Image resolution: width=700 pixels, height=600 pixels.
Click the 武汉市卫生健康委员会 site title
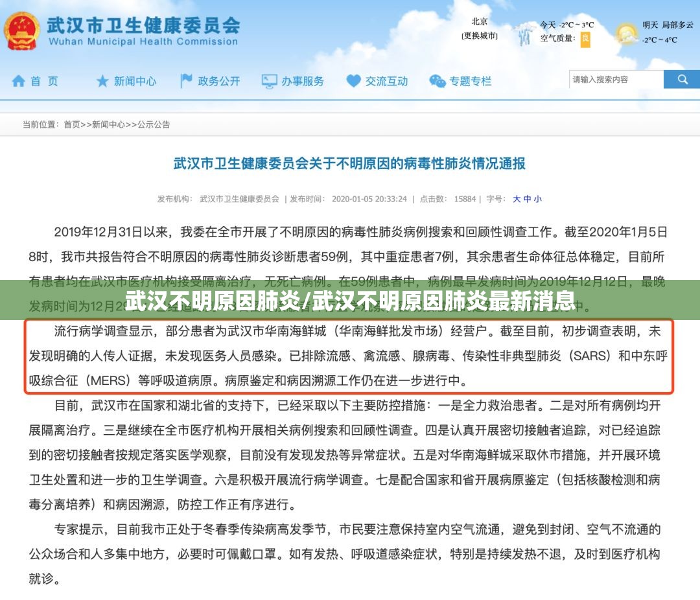(143, 25)
